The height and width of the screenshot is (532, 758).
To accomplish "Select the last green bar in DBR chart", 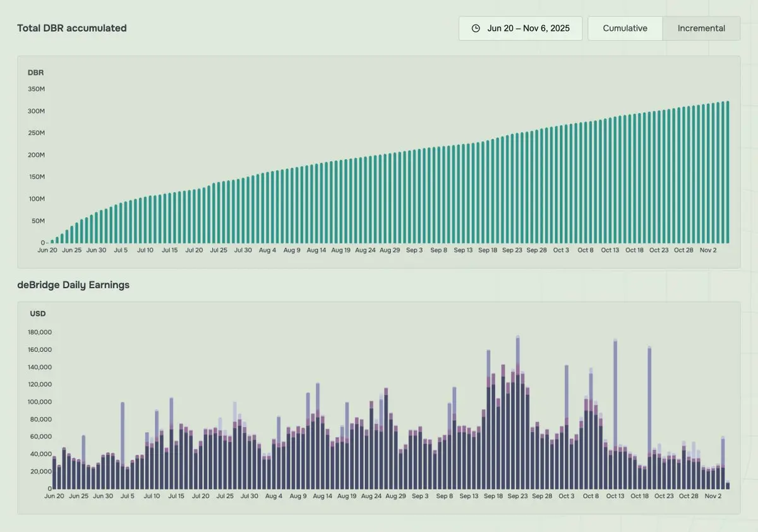I will [728, 172].
